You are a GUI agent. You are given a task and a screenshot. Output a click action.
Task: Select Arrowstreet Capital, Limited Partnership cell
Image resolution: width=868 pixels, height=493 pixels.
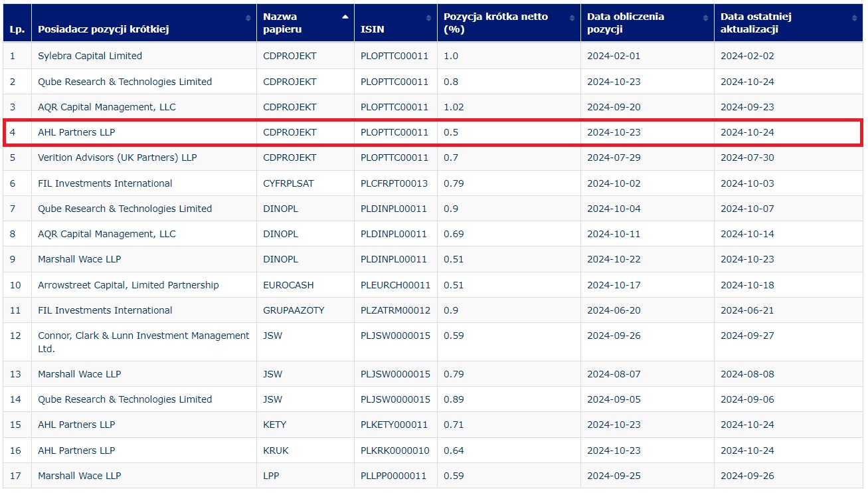coord(128,285)
